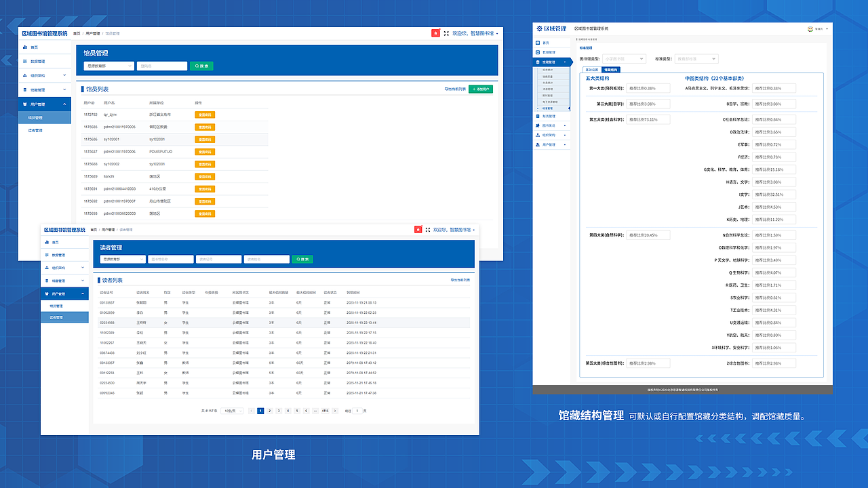Open the 10条/页 page size dropdown

[x=233, y=411]
